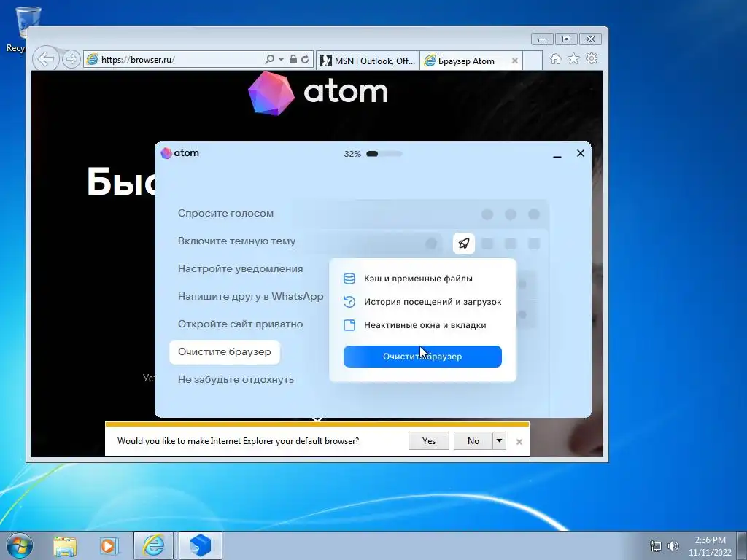The height and width of the screenshot is (560, 747).
Task: Click the volume speaker tray icon
Action: coord(673,546)
